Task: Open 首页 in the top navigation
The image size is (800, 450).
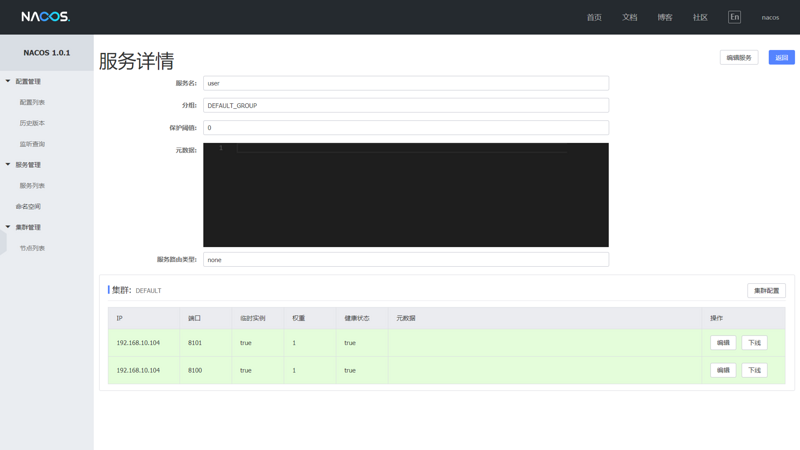Action: [594, 17]
